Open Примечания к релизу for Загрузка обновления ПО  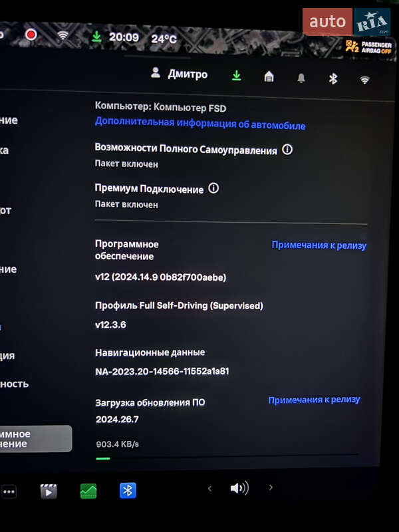pyautogui.click(x=314, y=400)
